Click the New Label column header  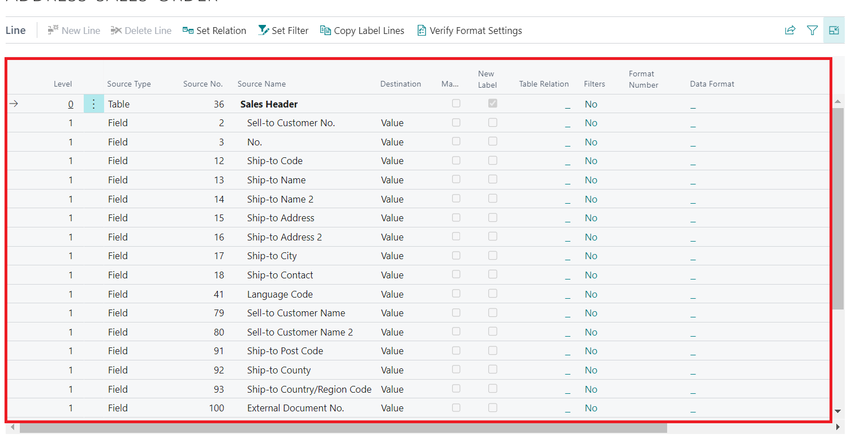pyautogui.click(x=487, y=79)
